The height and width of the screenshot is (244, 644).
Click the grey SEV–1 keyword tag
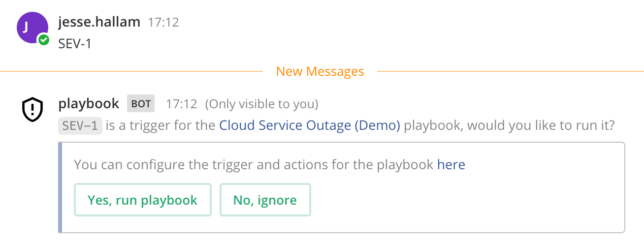click(80, 126)
